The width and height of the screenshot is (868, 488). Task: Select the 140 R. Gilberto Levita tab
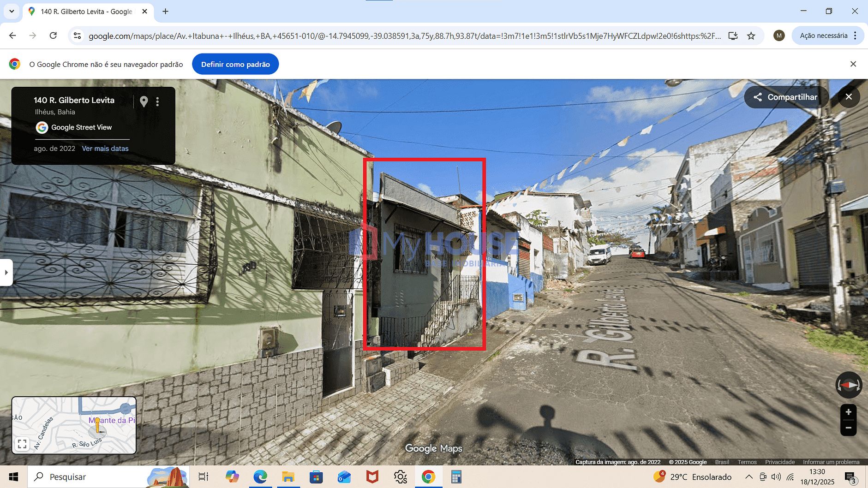click(x=86, y=12)
